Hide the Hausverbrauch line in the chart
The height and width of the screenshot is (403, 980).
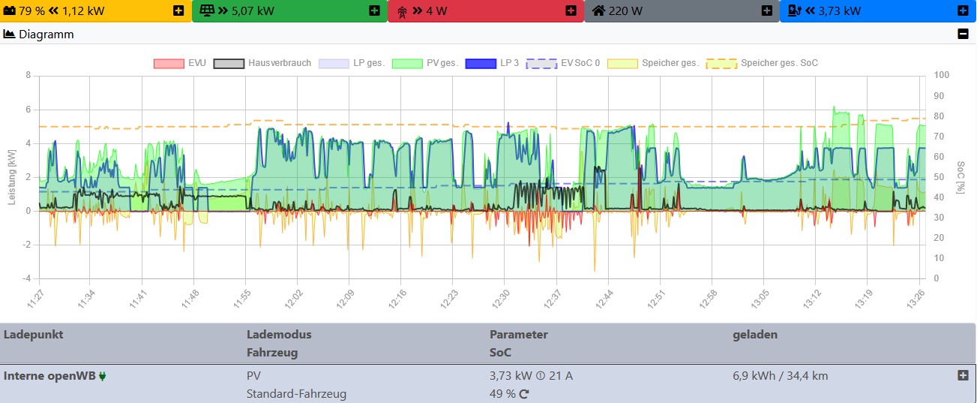pos(229,63)
